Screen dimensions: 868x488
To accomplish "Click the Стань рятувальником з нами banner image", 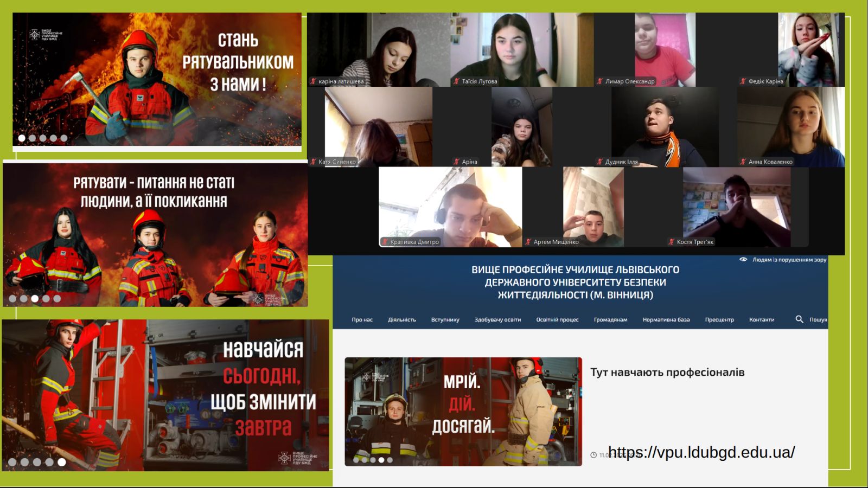I will click(157, 80).
